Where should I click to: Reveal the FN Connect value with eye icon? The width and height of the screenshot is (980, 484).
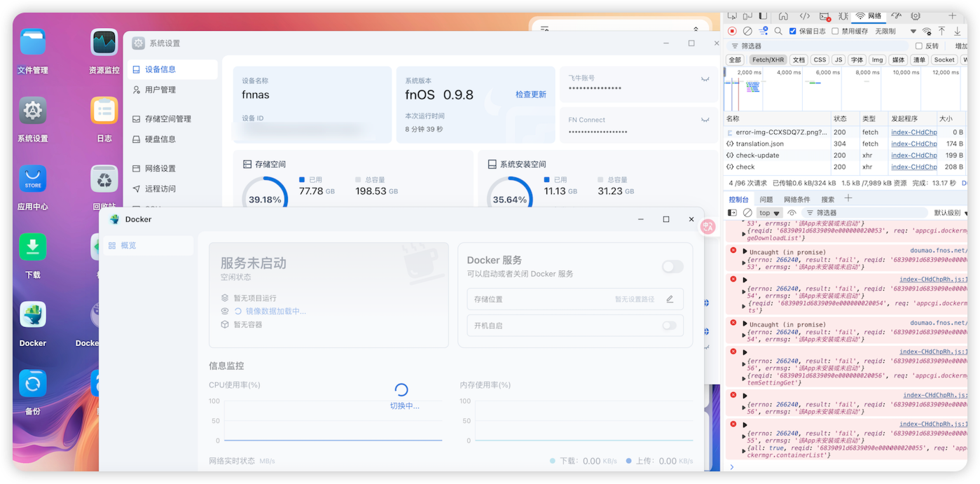click(705, 120)
